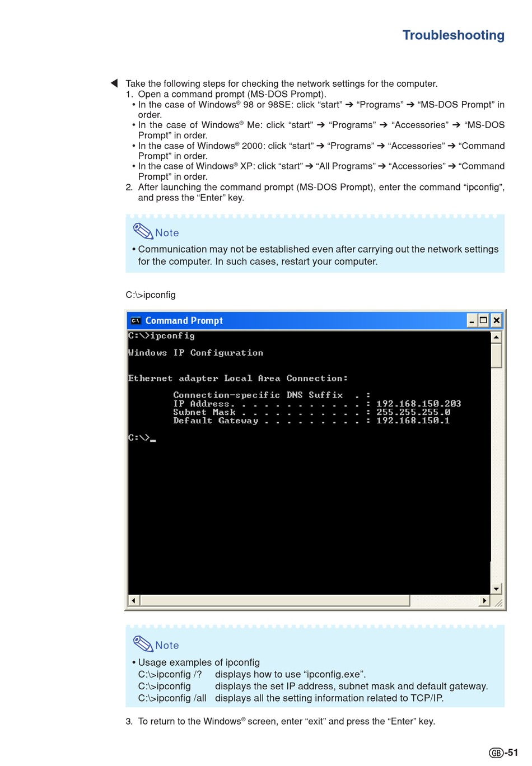532x766 pixels.
Task: Minimize the Command Prompt window
Action: 472,321
